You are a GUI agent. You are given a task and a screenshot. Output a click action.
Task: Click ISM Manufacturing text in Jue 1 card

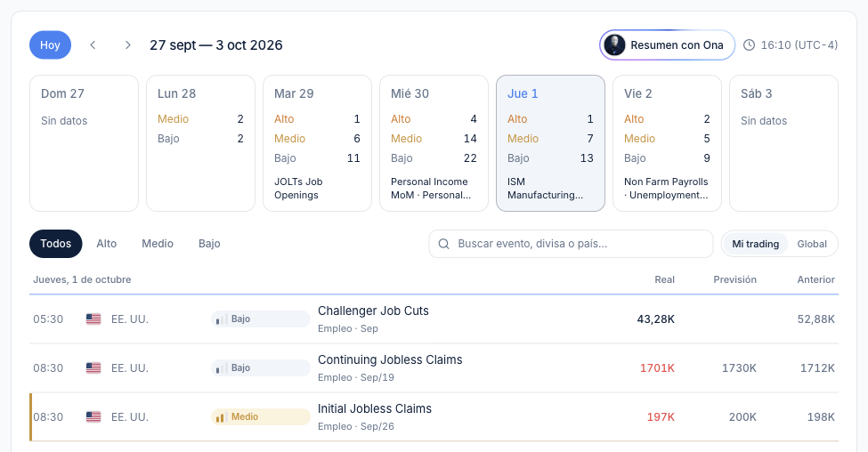(x=545, y=188)
